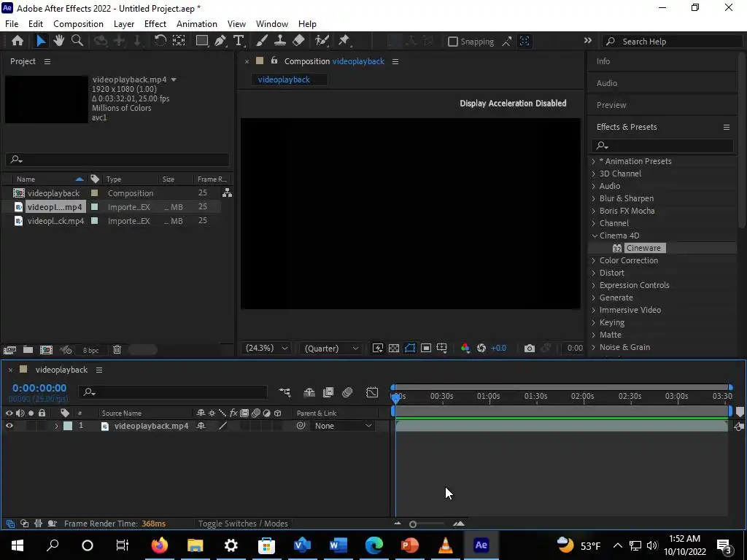Adjust the timeline zoom slider
The width and height of the screenshot is (747, 560).
click(x=413, y=524)
